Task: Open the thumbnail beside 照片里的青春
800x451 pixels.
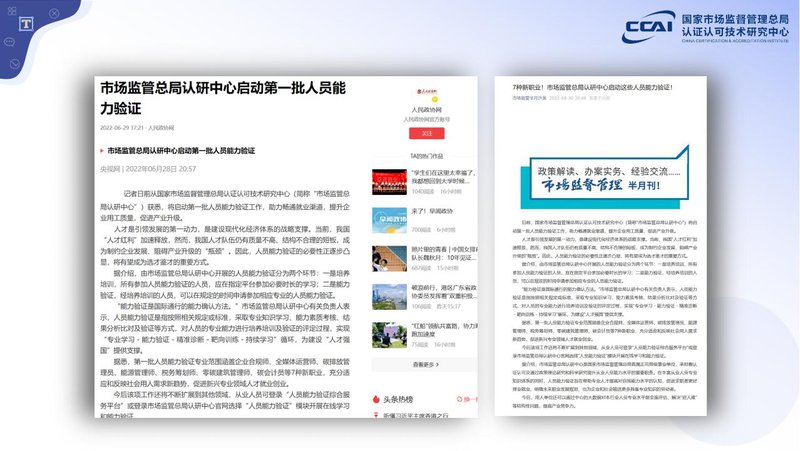Action: (389, 259)
